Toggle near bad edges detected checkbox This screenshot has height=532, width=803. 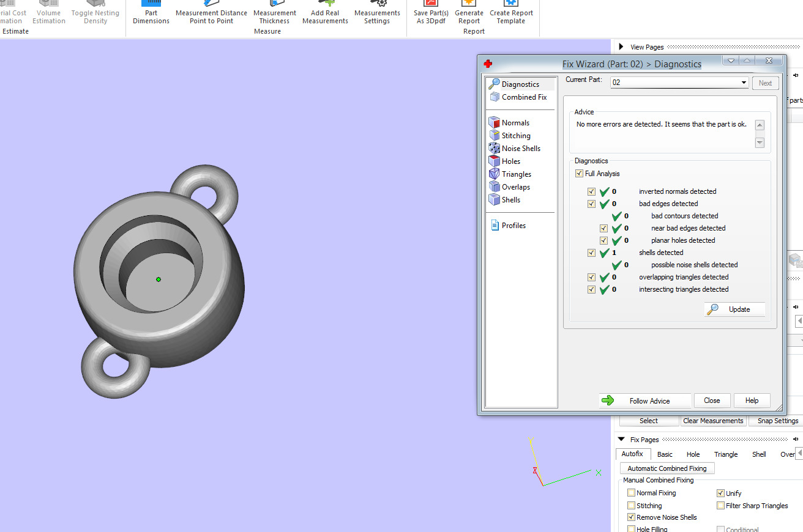(x=603, y=228)
